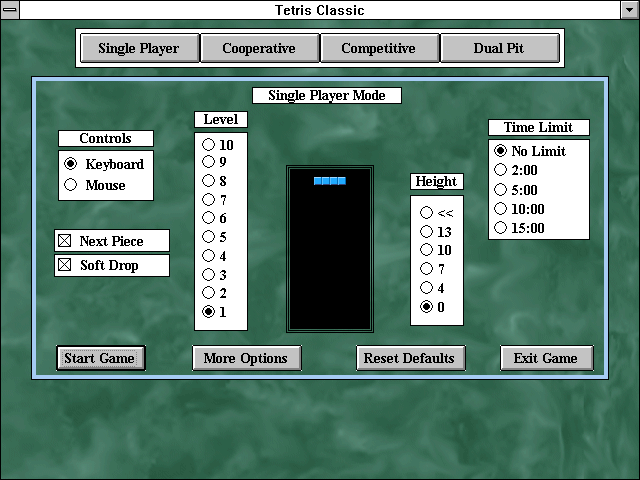Screen dimensions: 640x480
Task: Switch to Cooperative mode tab
Action: pos(260,48)
